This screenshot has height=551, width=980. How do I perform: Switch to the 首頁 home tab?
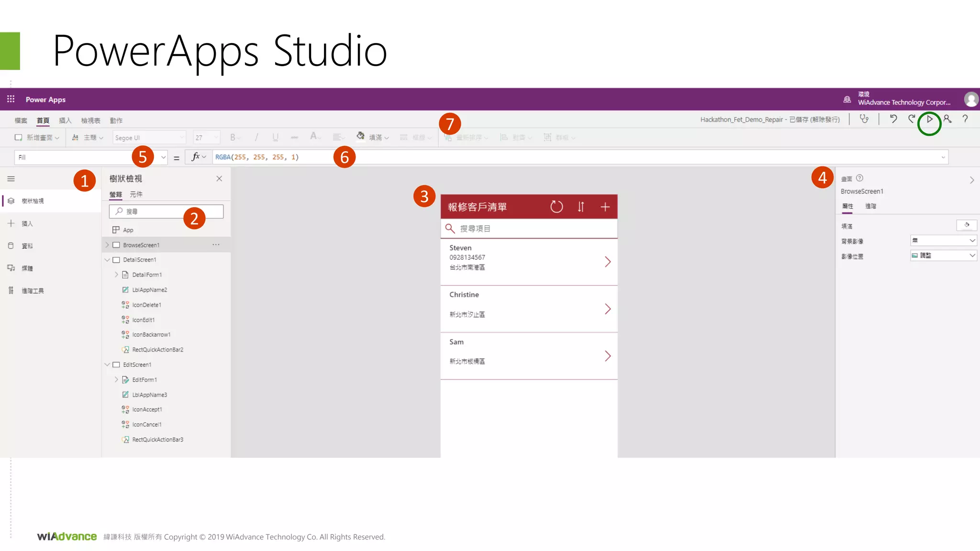coord(43,121)
